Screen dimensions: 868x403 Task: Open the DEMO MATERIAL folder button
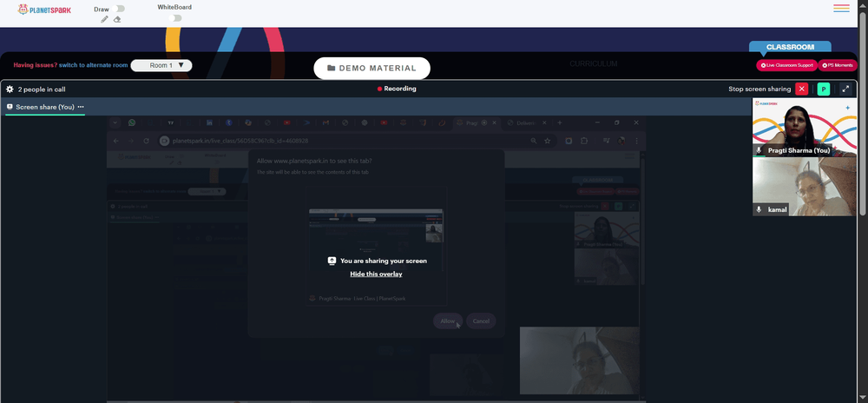372,68
